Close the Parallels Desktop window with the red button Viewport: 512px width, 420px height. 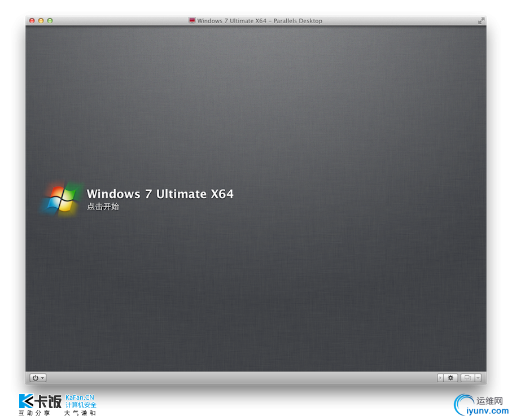(32, 20)
